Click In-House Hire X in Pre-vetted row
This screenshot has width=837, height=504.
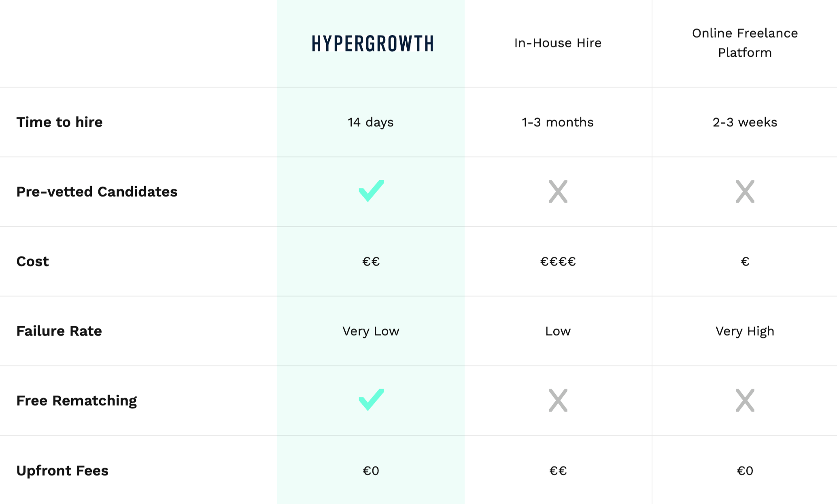click(558, 191)
